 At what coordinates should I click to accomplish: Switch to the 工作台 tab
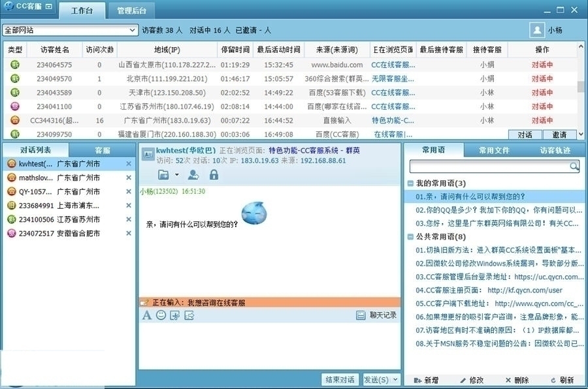[82, 10]
